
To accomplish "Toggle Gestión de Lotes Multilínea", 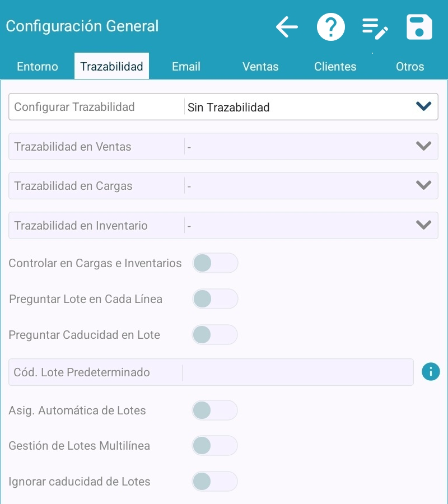I will point(215,446).
